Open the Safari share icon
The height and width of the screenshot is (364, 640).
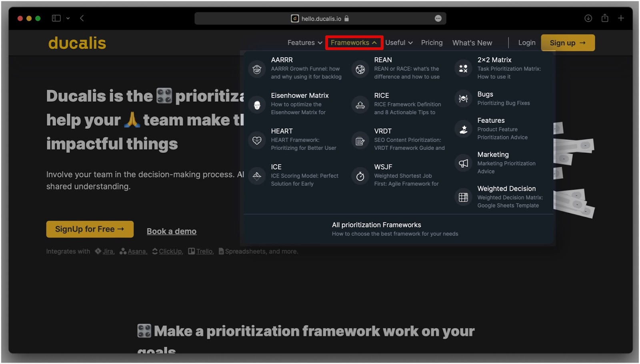coord(605,18)
